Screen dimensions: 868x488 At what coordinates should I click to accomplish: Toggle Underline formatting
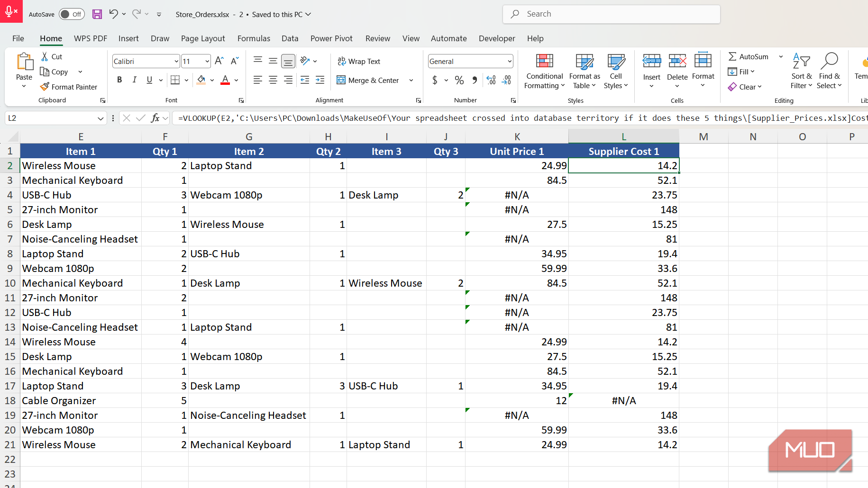(x=150, y=80)
